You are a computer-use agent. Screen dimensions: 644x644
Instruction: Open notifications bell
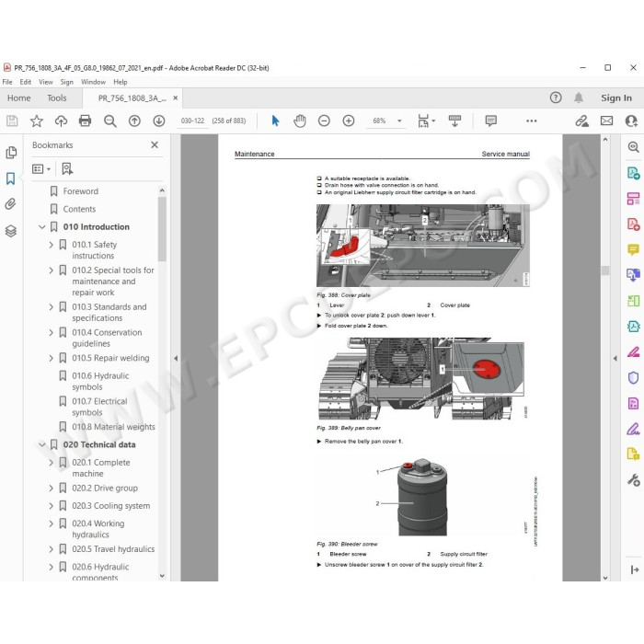(x=579, y=98)
